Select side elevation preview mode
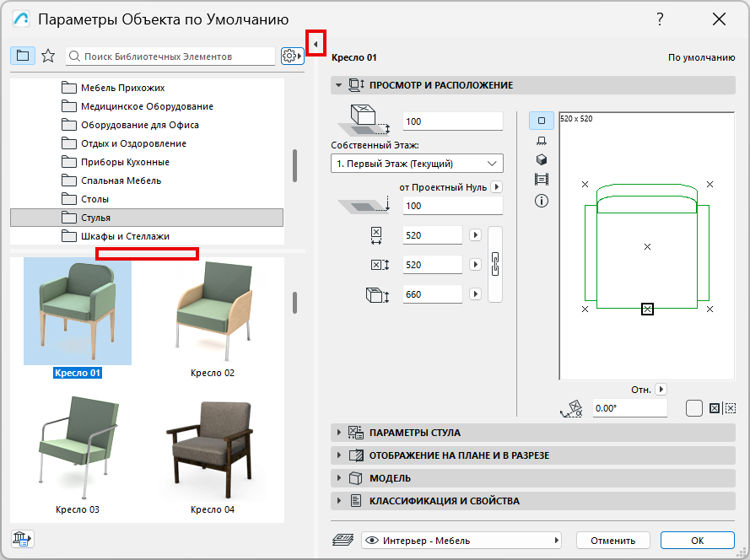The image size is (750, 560). [x=542, y=141]
